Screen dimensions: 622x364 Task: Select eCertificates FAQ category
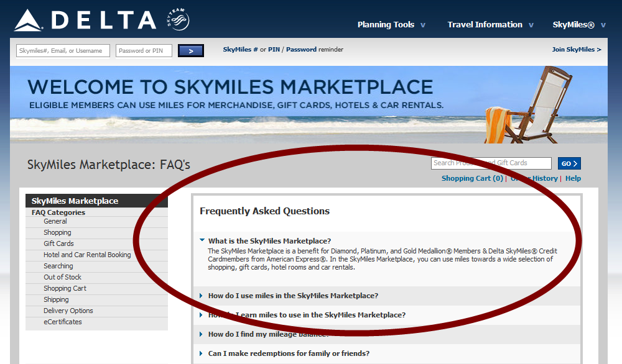pyautogui.click(x=62, y=322)
